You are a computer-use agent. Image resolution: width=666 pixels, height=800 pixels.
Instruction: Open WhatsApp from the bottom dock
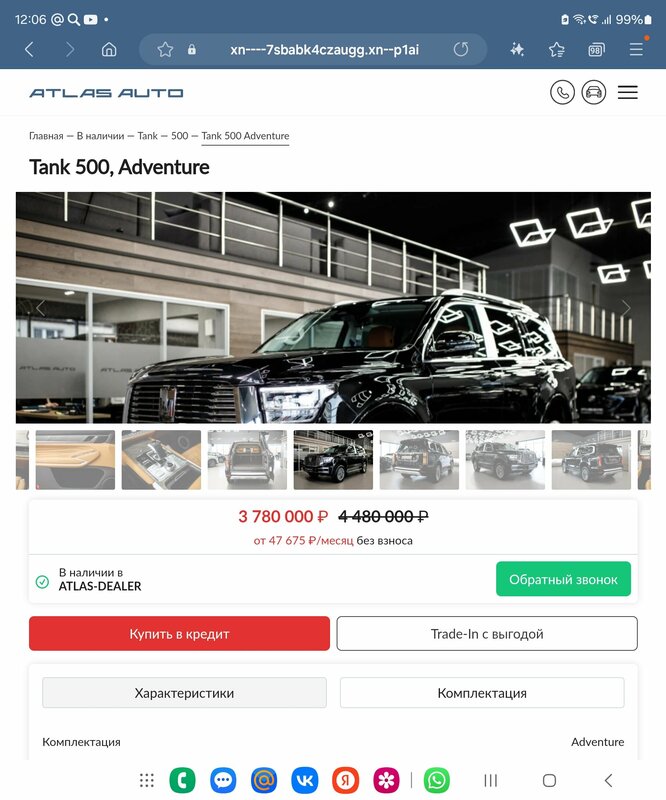tap(437, 780)
